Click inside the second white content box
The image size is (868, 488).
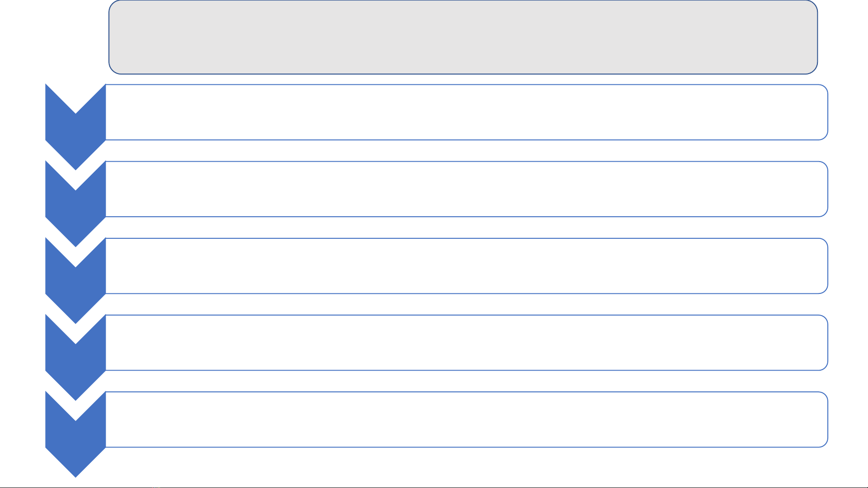tap(467, 189)
